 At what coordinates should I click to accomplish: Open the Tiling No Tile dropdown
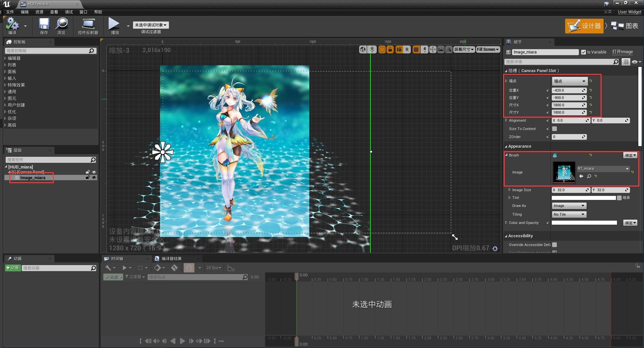569,214
